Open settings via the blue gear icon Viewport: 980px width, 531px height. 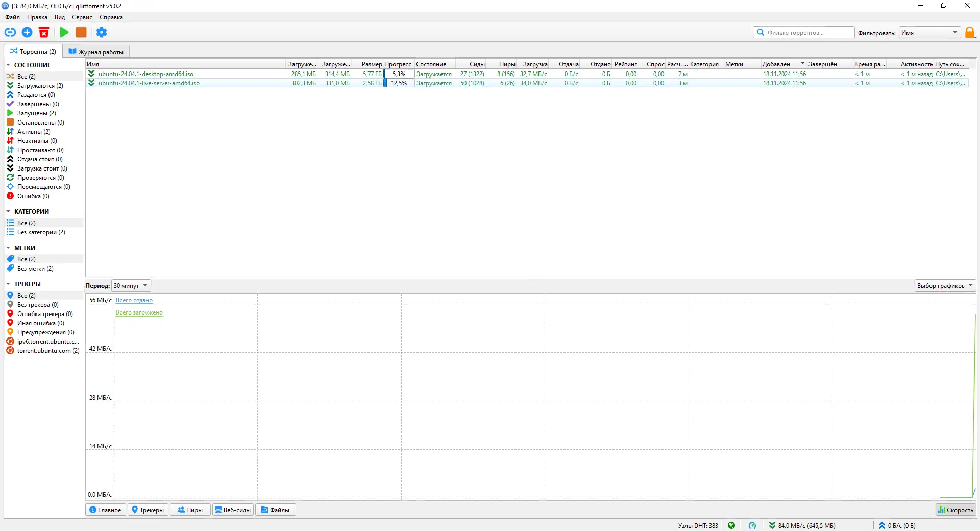102,32
